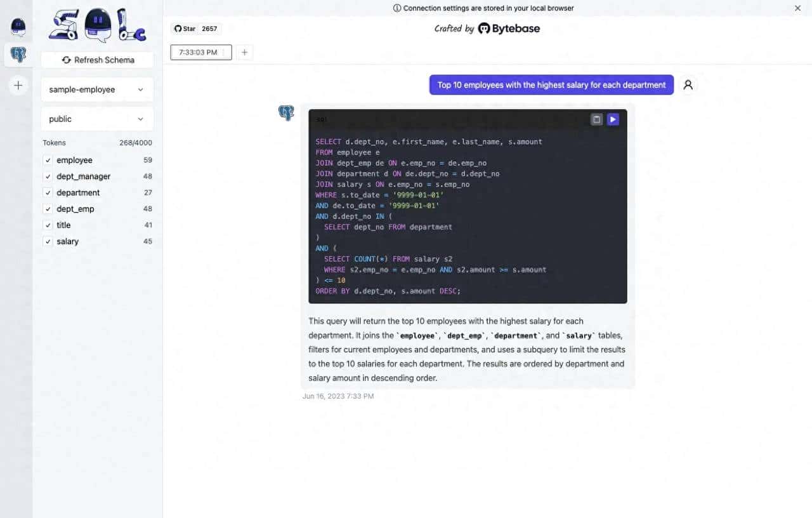Screen dimensions: 812x518
Task: Click the Refresh Schema button
Action: (x=97, y=60)
